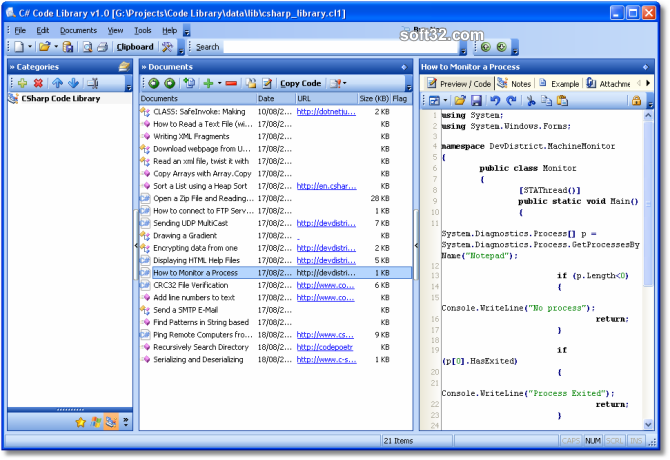Click the edit document pencil icon in Documents toolbar
Viewport: 670px width, 460px height.
point(267,83)
